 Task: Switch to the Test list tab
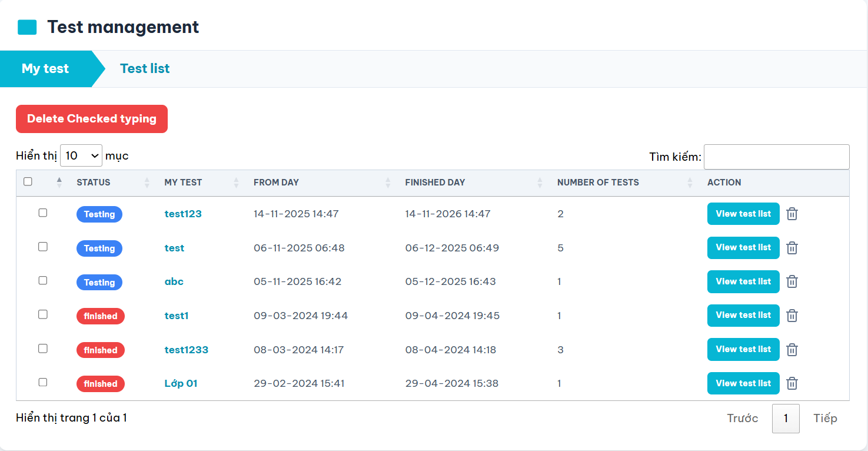click(144, 68)
